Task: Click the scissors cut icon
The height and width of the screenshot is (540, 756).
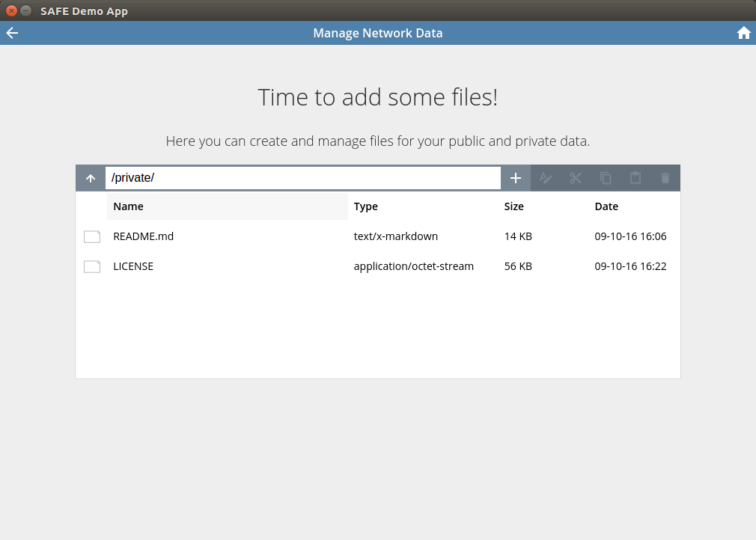Action: (x=575, y=178)
